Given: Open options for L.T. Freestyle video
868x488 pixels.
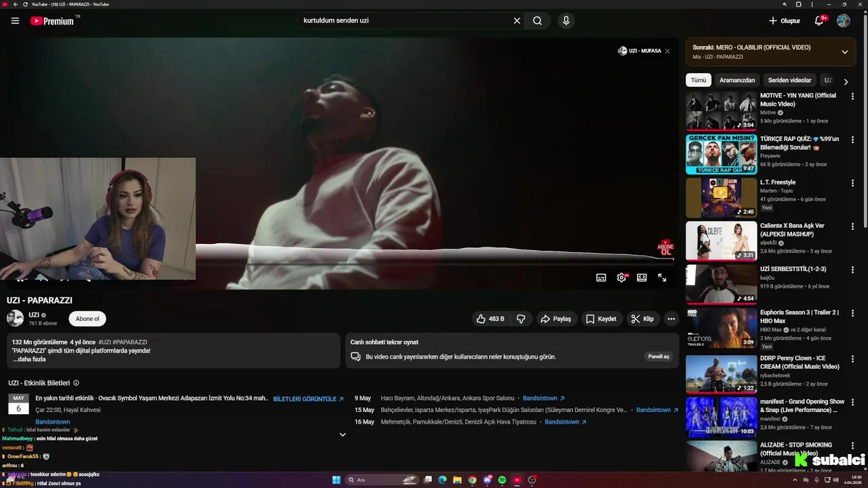Looking at the screenshot, I should pyautogui.click(x=852, y=183).
